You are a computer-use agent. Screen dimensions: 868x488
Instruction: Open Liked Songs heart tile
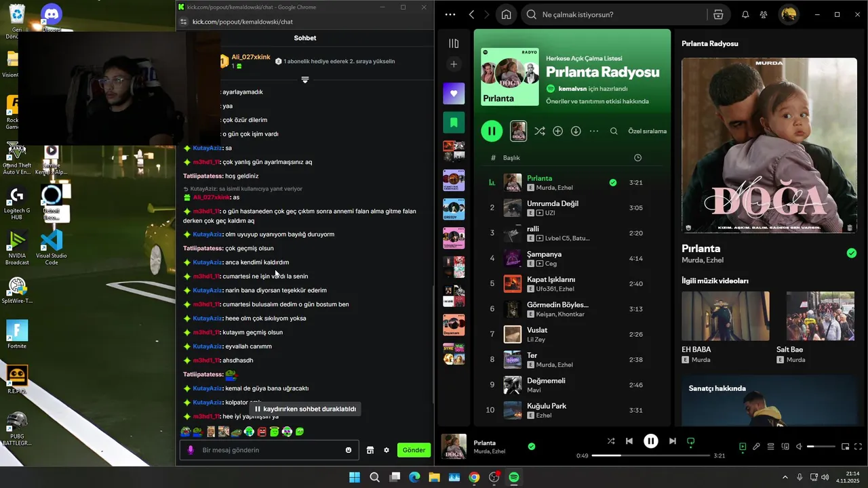[x=454, y=94]
